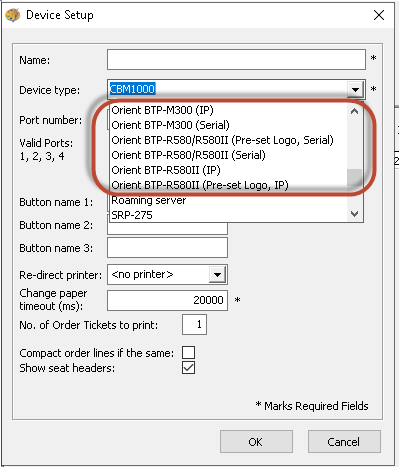Click the Name input field
The width and height of the screenshot is (399, 467).
pos(236,60)
